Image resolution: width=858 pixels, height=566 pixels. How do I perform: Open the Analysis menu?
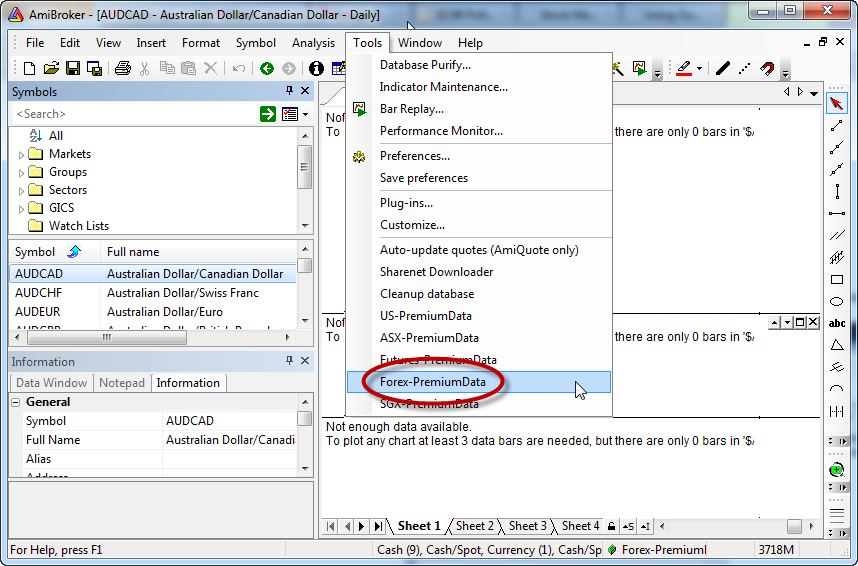click(313, 43)
